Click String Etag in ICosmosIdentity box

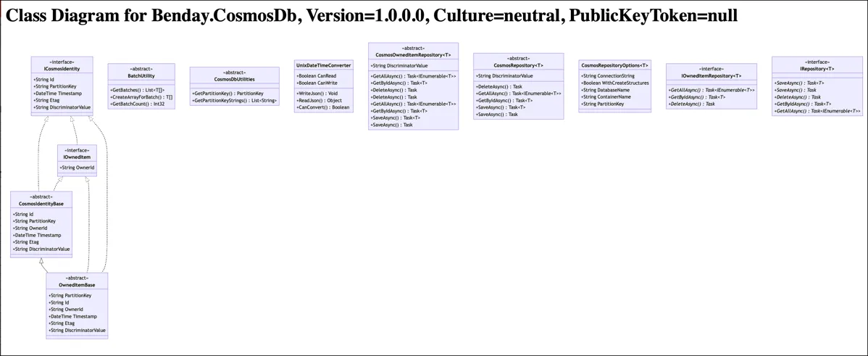46,100
